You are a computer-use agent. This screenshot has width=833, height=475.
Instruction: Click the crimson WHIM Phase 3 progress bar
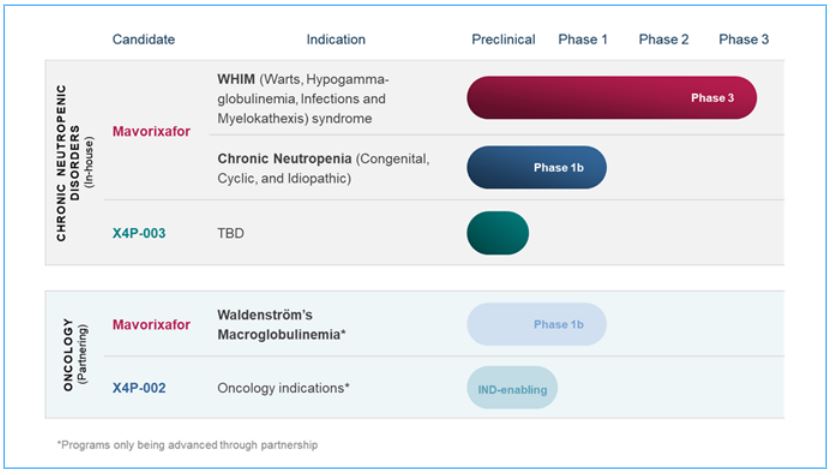tap(611, 98)
